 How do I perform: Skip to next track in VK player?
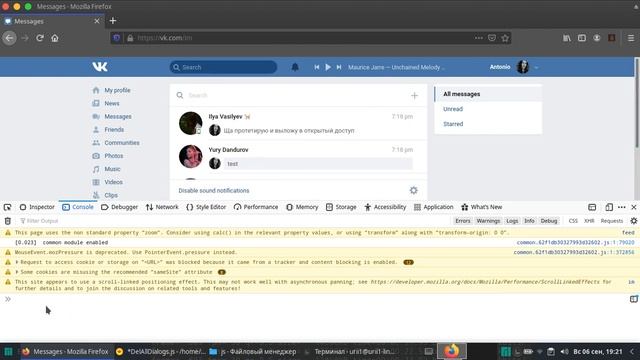point(339,67)
